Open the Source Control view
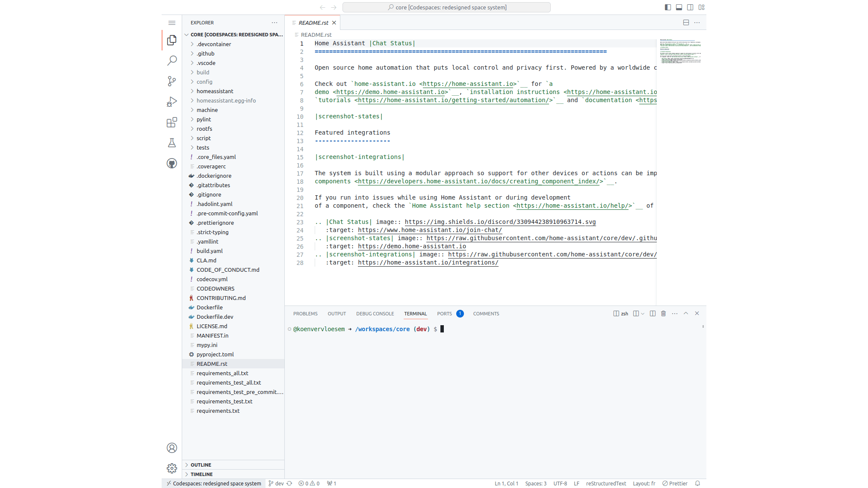The image size is (868, 488). pyautogui.click(x=172, y=81)
